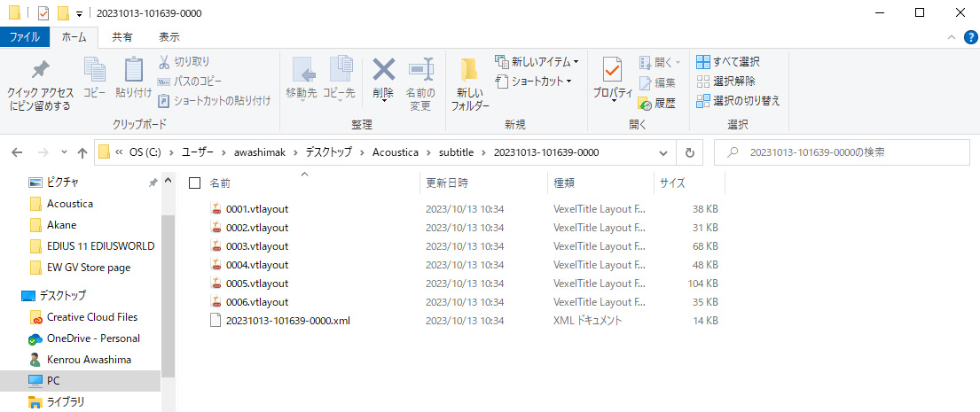980x412 pixels.
Task: Open the Copy to (コピー先) menu
Action: click(339, 79)
